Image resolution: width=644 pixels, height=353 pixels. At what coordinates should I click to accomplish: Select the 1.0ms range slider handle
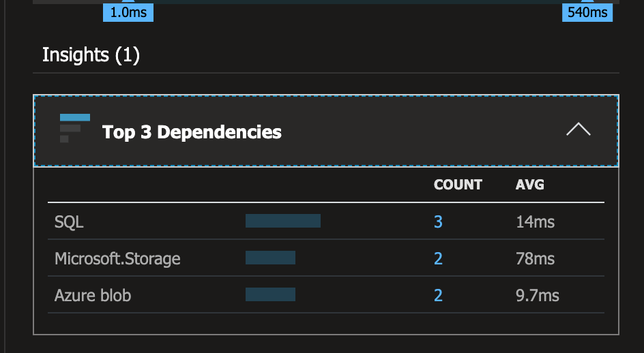pyautogui.click(x=128, y=12)
